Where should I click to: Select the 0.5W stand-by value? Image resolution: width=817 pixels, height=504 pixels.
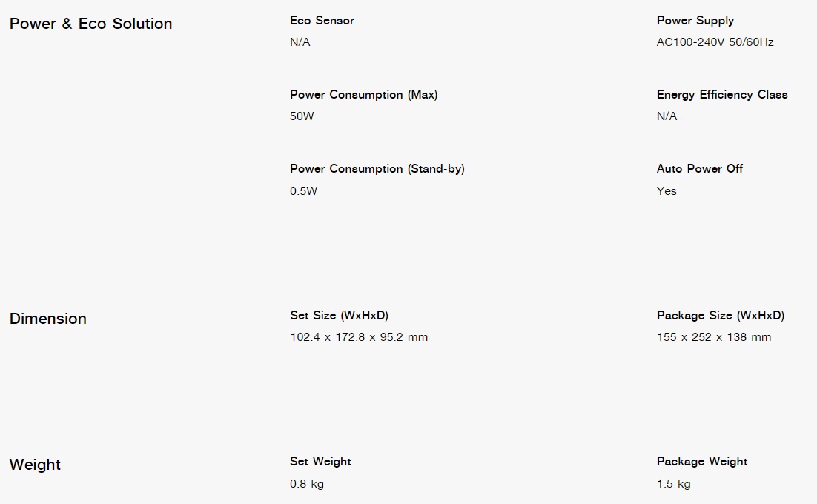303,191
